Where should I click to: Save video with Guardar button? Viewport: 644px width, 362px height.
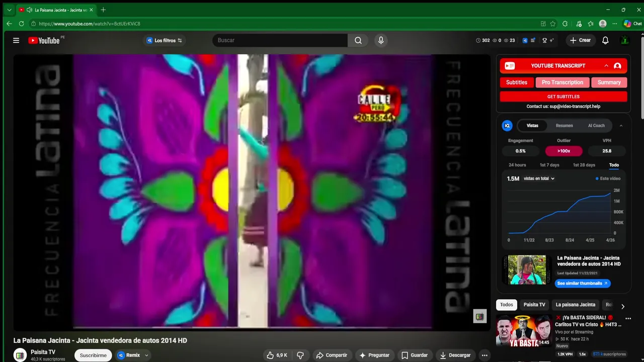pos(415,355)
